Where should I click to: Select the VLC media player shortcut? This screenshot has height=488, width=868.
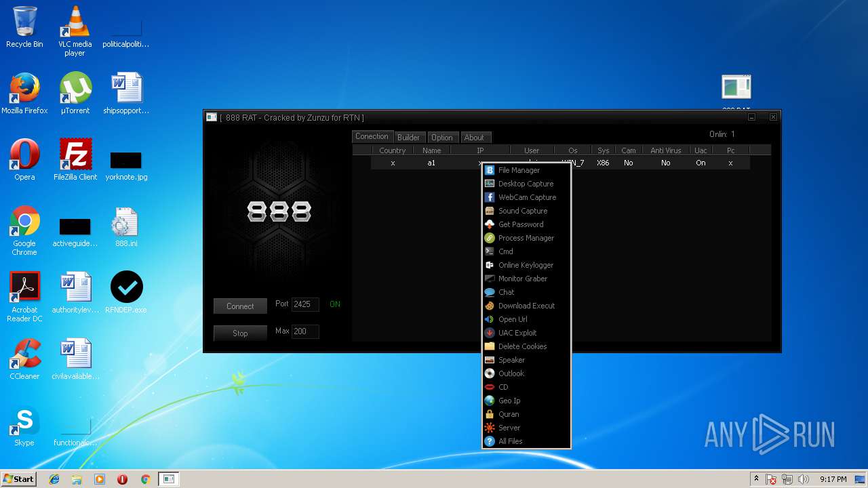(x=75, y=31)
